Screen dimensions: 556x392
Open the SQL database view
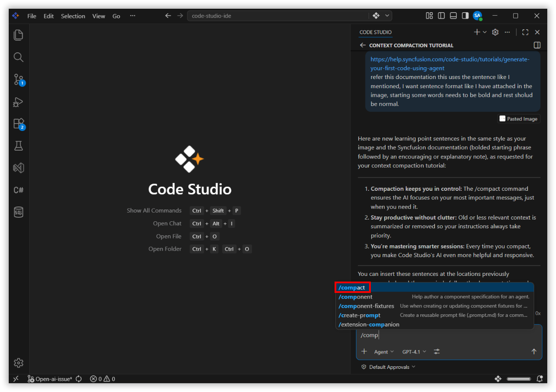[18, 212]
